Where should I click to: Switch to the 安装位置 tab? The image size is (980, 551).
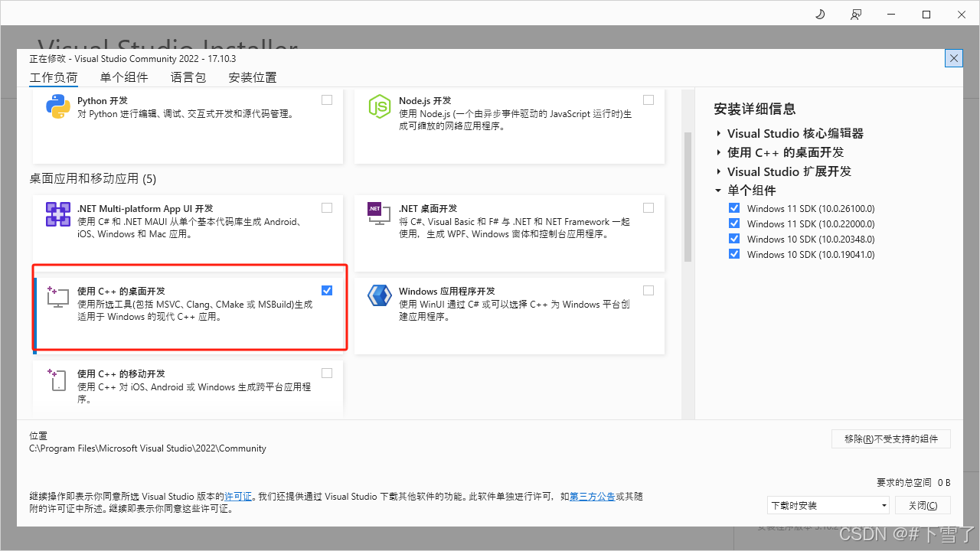pyautogui.click(x=253, y=77)
